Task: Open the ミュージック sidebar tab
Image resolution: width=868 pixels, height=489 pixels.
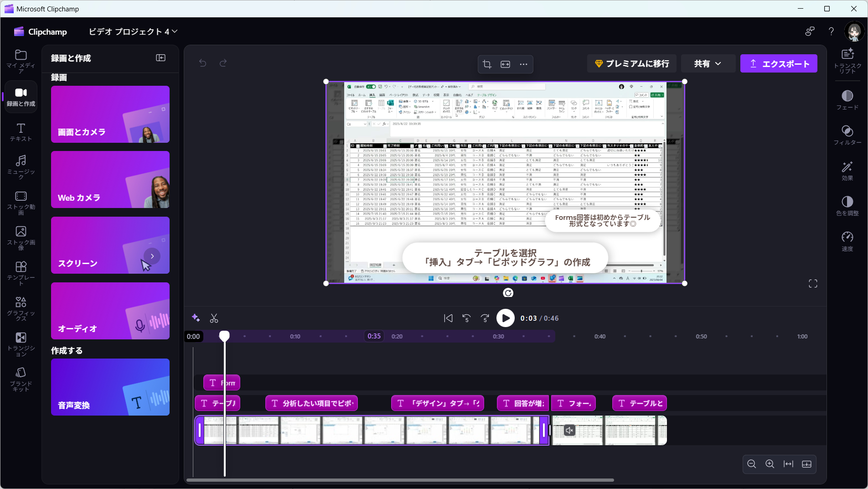Action: 21,166
